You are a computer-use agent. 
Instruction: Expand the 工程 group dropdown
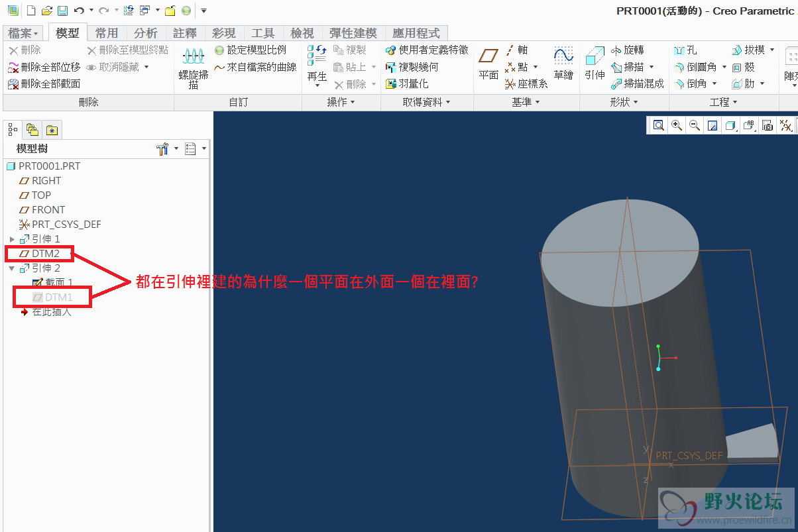(x=724, y=103)
